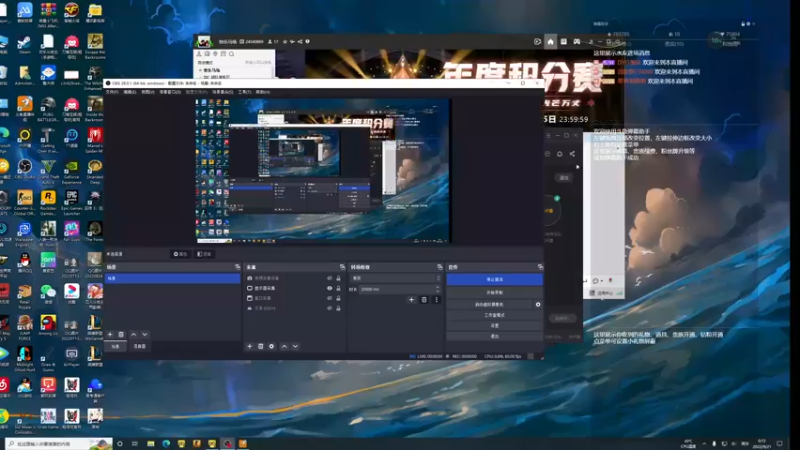Click the Windows taskbar search box

[x=58, y=444]
